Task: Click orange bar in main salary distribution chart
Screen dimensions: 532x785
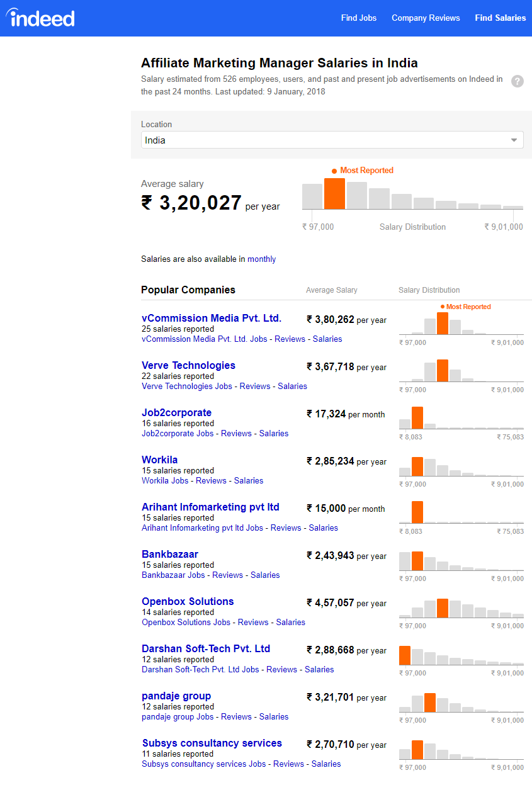Action: pos(334,194)
